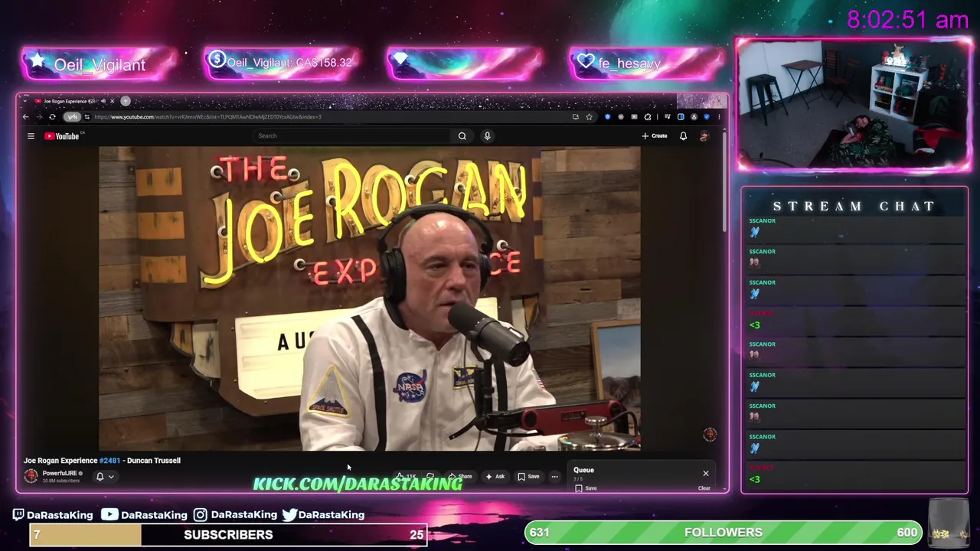980x551 pixels.
Task: Clear the queue with the Clear button
Action: [704, 488]
